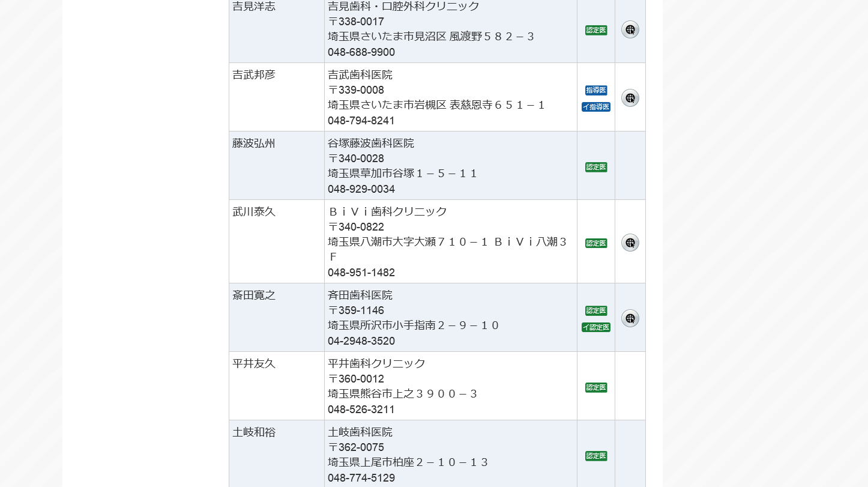The width and height of the screenshot is (868, 487).
Task: Select the name 藤波弘州
Action: [x=254, y=144]
